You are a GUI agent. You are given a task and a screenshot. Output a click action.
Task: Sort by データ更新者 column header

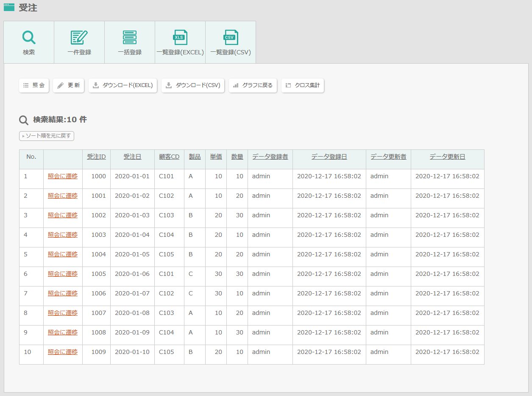point(388,157)
